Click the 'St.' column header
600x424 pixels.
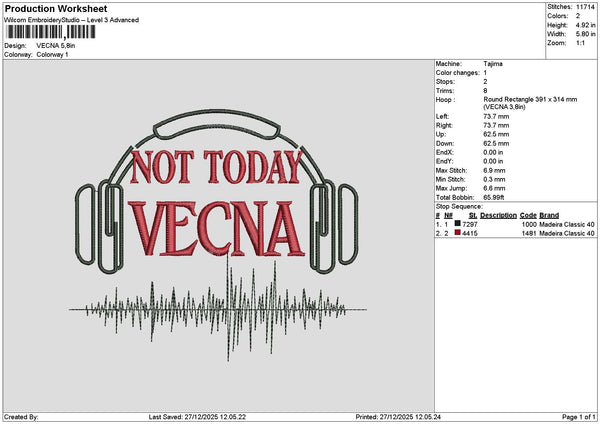click(473, 215)
